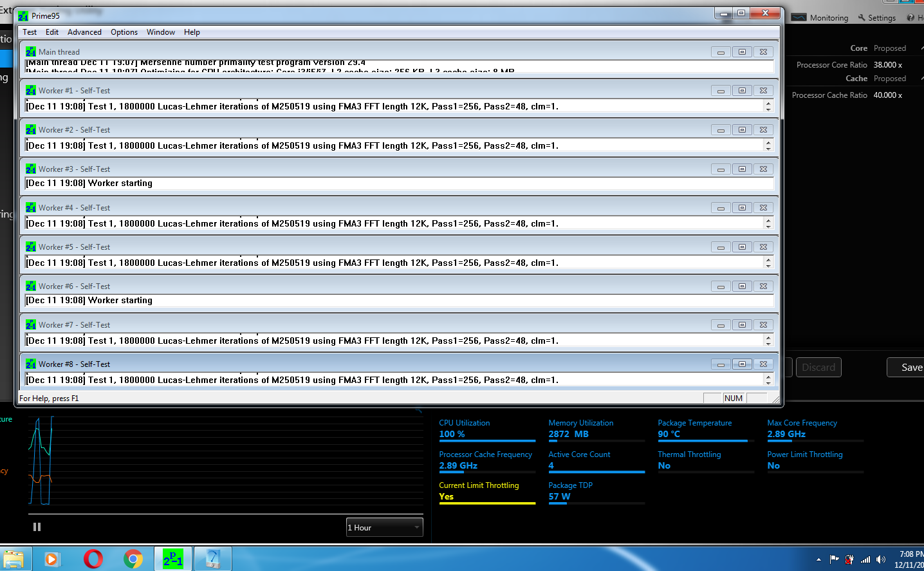
Task: Click the Worker #8 window icon
Action: click(x=31, y=364)
